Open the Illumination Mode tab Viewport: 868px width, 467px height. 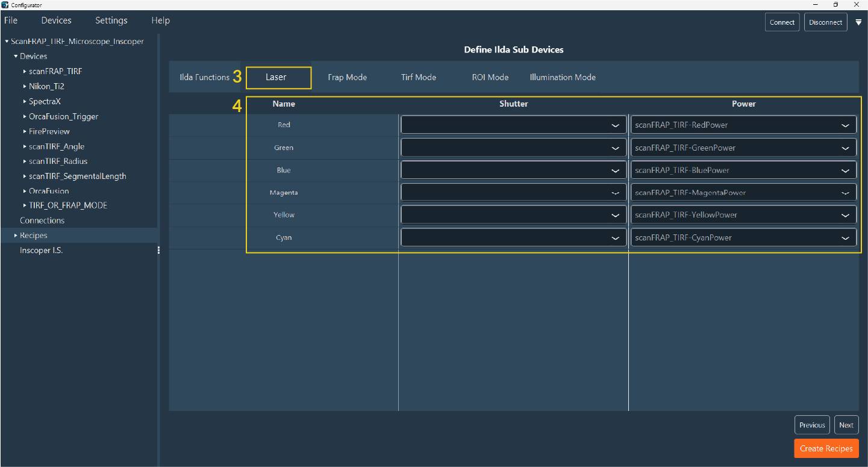click(563, 77)
